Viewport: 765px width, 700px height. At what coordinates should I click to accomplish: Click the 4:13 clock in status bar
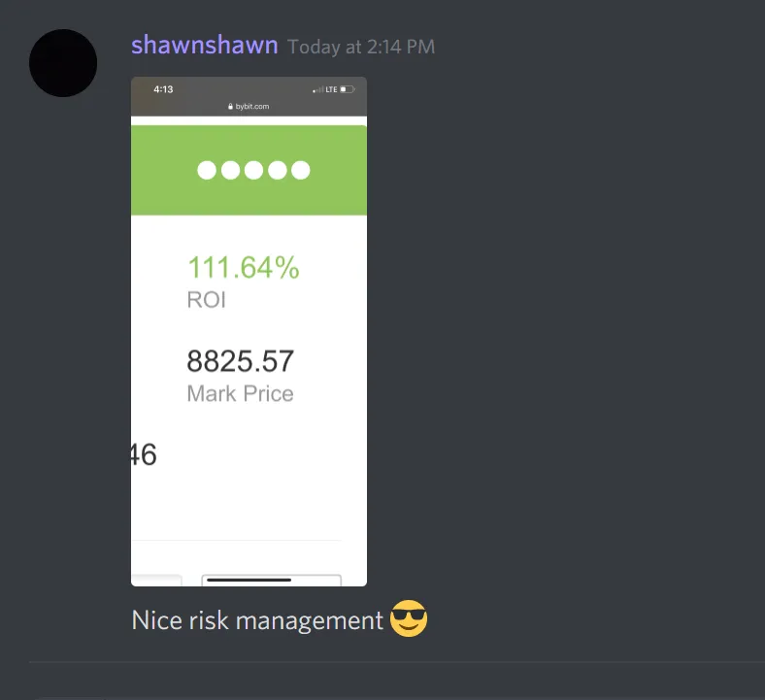[x=163, y=89]
